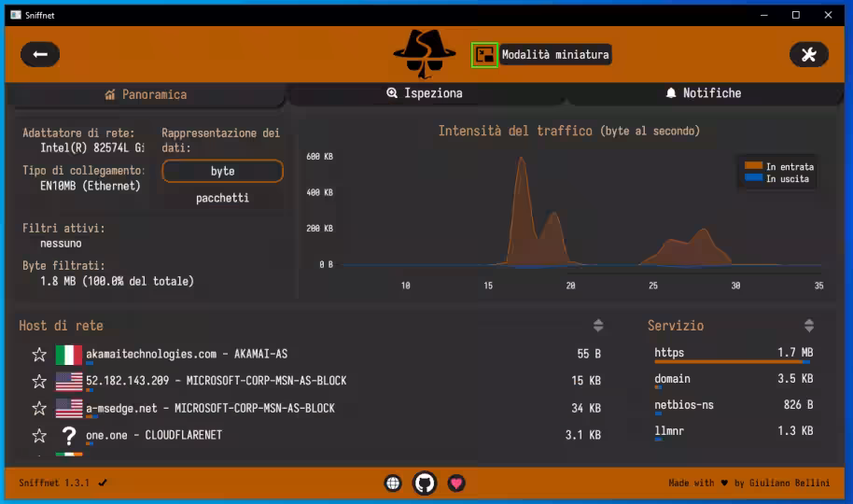Screen dimensions: 853x504
Task: Click the back arrow button
Action: (x=40, y=54)
